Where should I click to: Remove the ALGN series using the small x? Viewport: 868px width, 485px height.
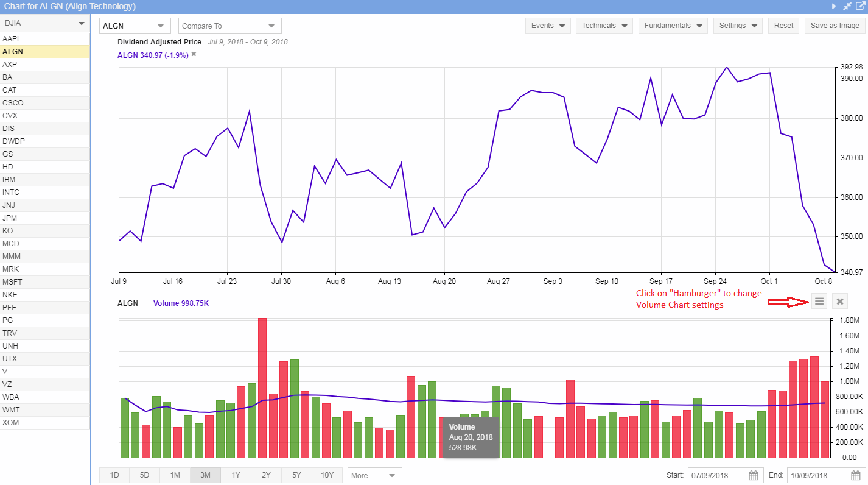point(194,54)
